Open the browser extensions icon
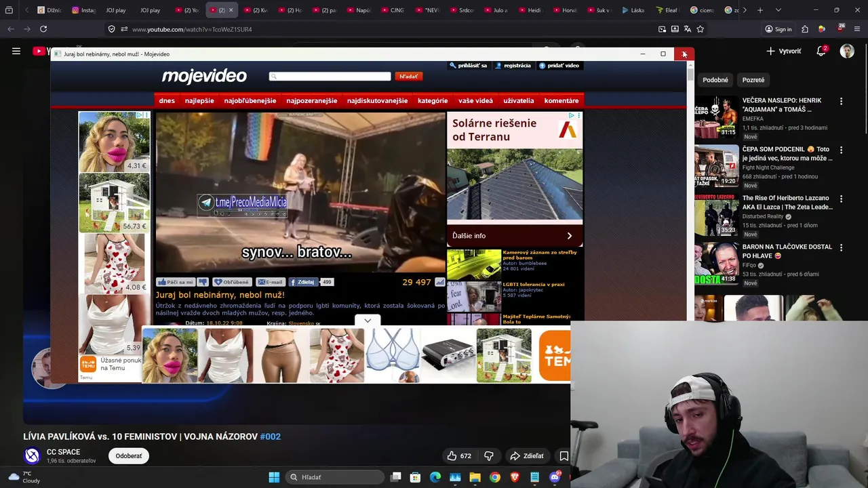 coord(805,29)
